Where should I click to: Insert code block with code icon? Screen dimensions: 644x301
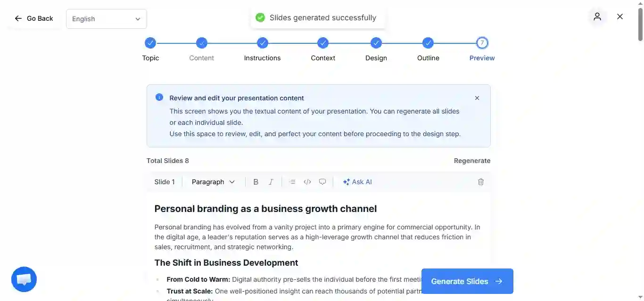[x=307, y=182]
